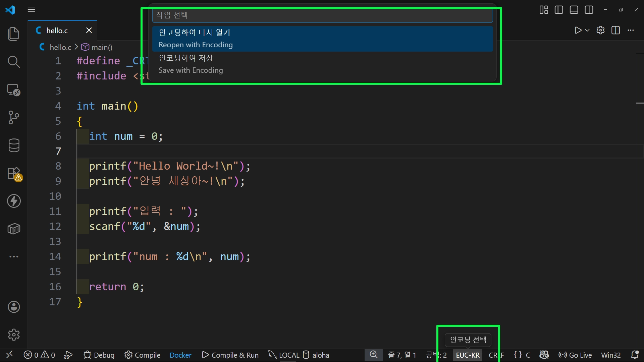This screenshot has height=362, width=644.
Task: Expand the run button dropdown arrow
Action: point(587,30)
